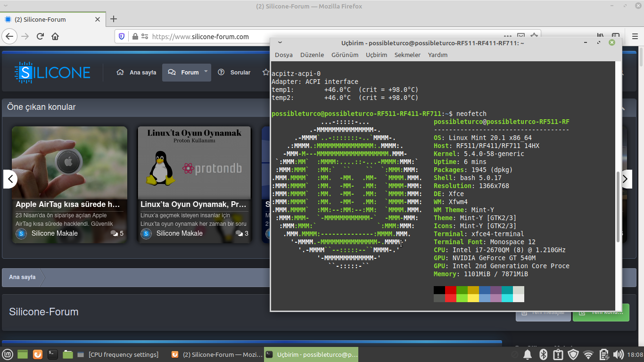
Task: Open 'Linux'ta Oyun Oynamak, Pr...' title
Action: [x=193, y=205]
